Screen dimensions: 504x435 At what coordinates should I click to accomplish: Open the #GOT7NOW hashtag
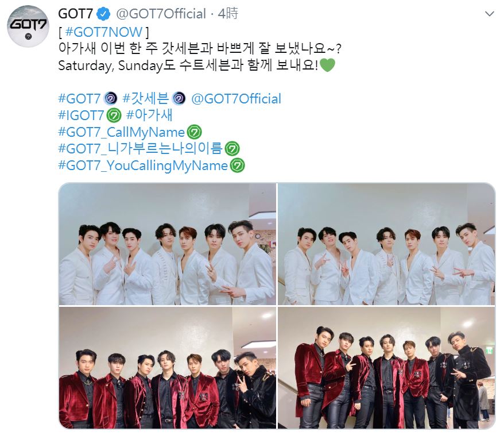103,32
